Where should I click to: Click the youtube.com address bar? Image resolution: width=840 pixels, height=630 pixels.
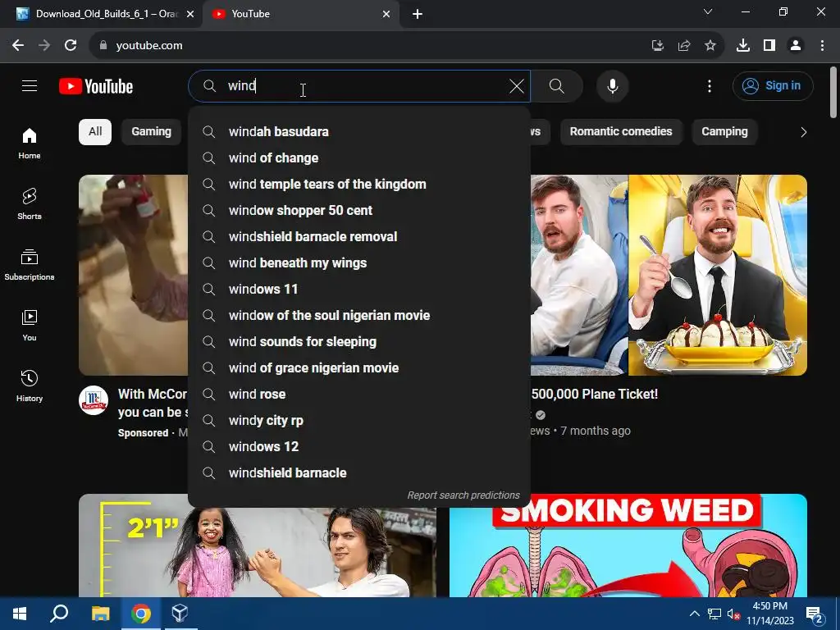coord(370,46)
